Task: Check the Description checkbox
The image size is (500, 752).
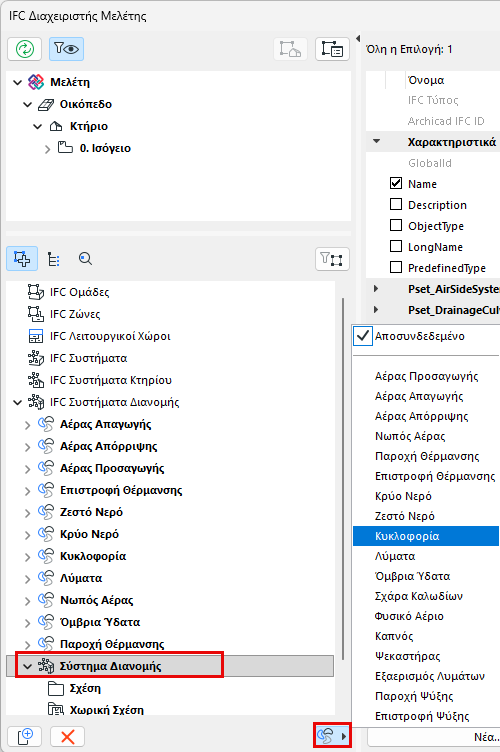Action: coord(396,204)
